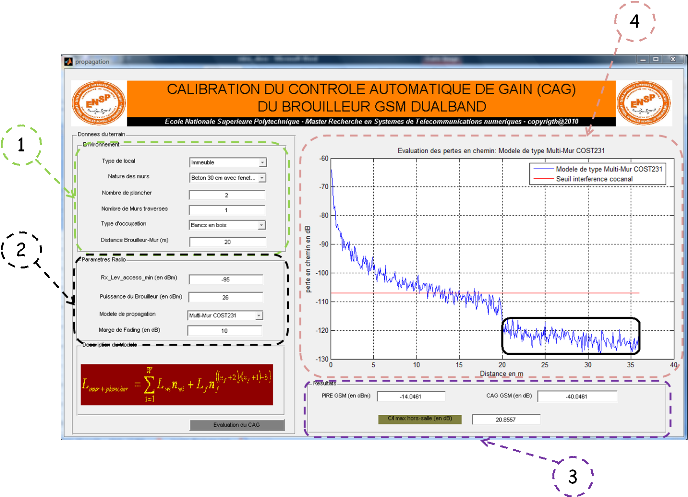Screen dimensions: 688x497
Task: Click the left ENSP logo
Action: [x=99, y=103]
